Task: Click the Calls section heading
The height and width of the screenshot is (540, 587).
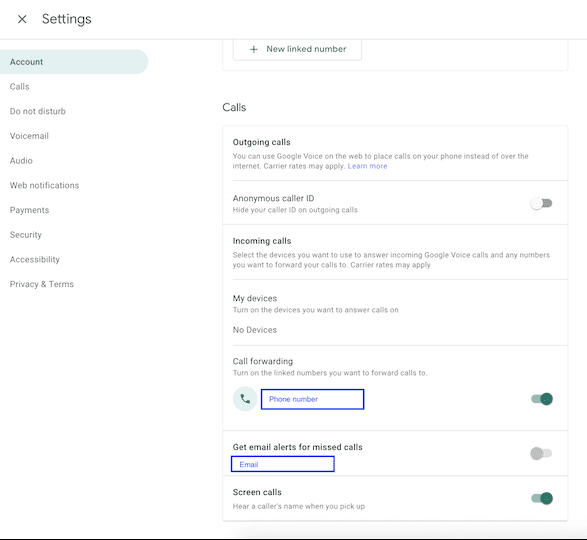Action: coord(234,107)
